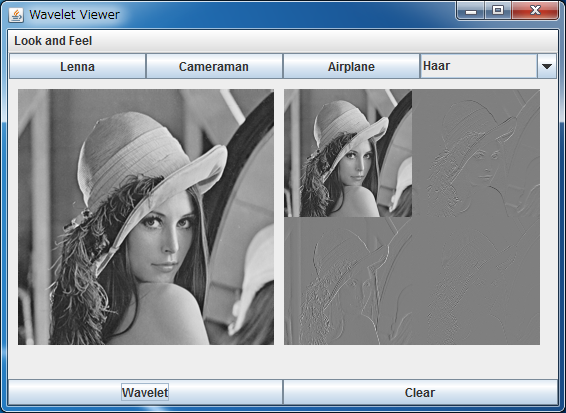Expand the wavelet type dropdown arrow
Screen dimensions: 566x413
[x=547, y=66]
